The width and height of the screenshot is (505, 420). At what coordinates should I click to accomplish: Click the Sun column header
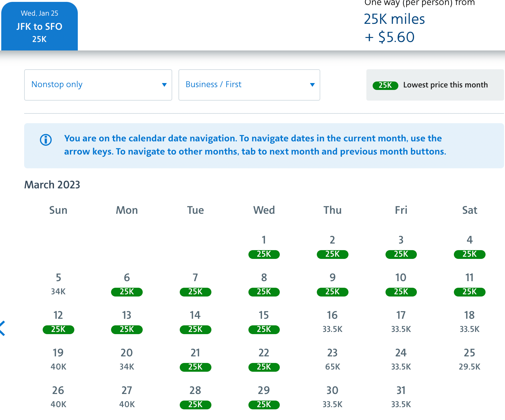pos(58,210)
